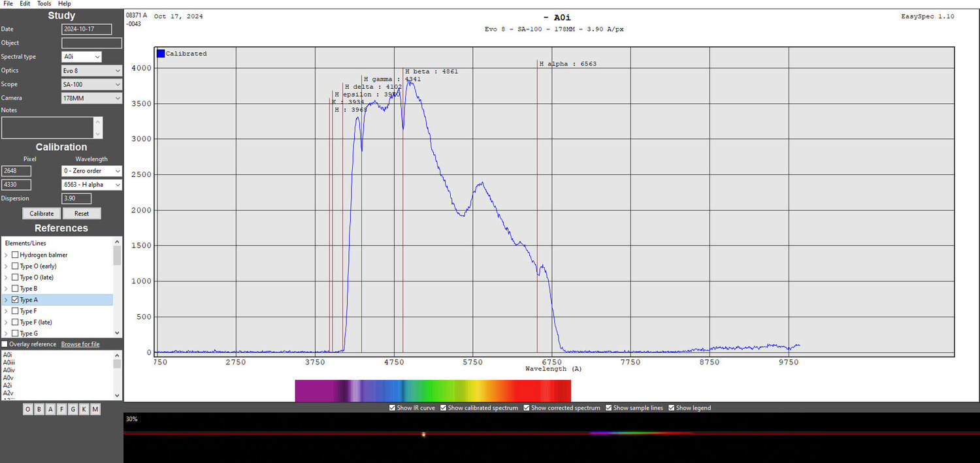Toggle the Show sample lines checkbox
980x463 pixels.
coord(609,408)
